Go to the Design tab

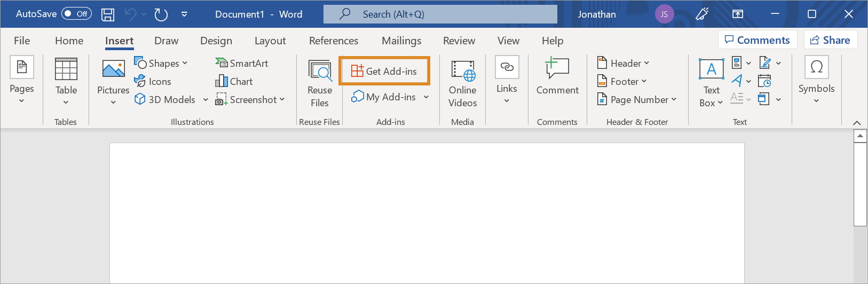tap(216, 41)
